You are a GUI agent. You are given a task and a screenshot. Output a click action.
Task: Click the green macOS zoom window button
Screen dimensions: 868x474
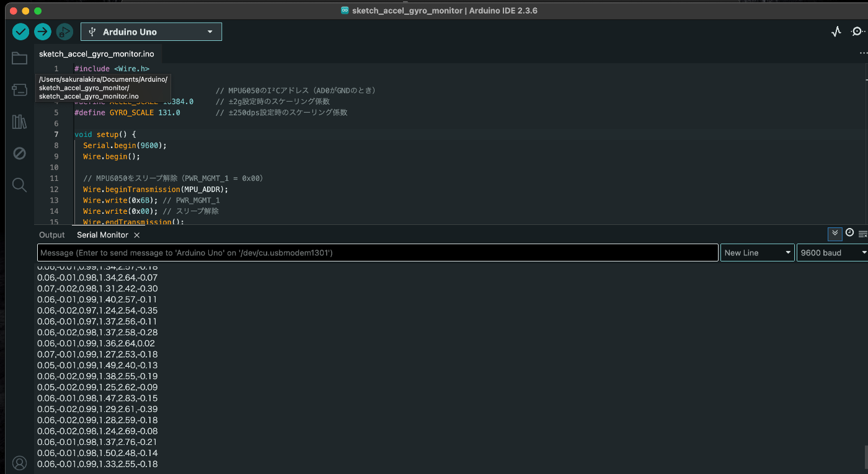click(38, 11)
